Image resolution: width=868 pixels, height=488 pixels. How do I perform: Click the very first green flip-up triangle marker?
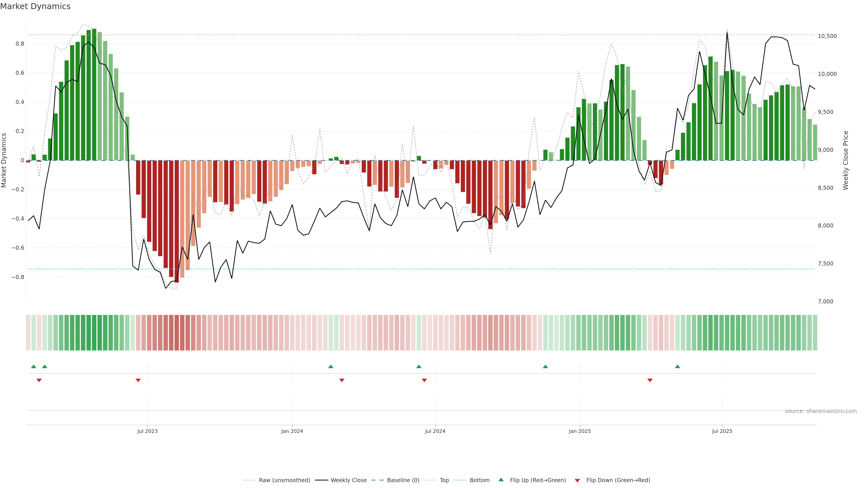[x=33, y=366]
